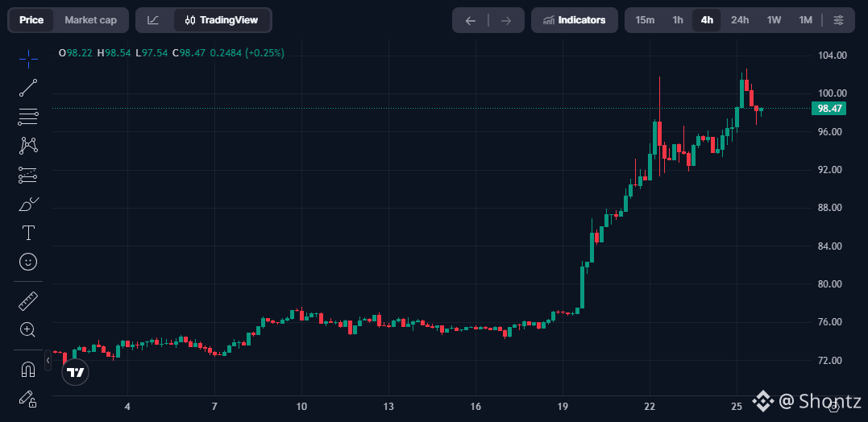This screenshot has width=868, height=422.
Task: Click the current price label 98.47
Action: (829, 109)
